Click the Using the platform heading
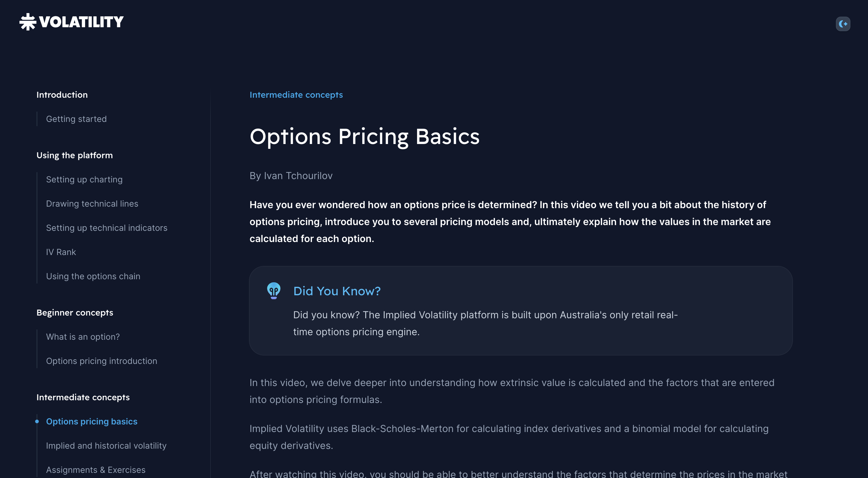Image resolution: width=868 pixels, height=478 pixels. point(75,155)
